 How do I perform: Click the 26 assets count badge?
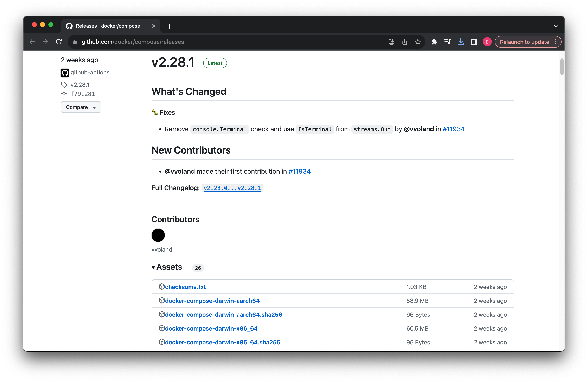point(198,268)
